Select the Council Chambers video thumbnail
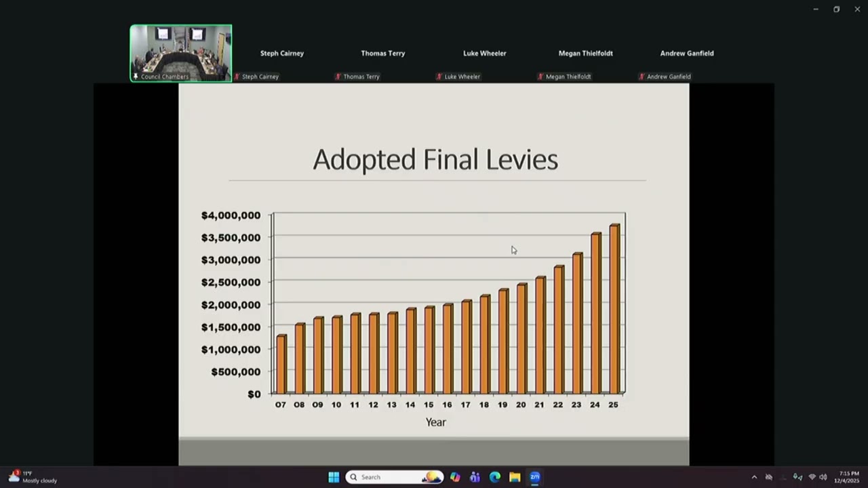 coord(181,54)
